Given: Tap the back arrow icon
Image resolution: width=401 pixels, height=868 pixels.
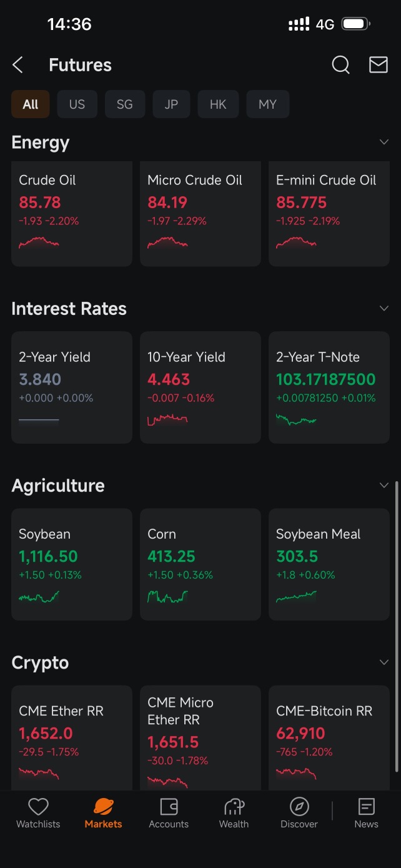Looking at the screenshot, I should pos(17,65).
